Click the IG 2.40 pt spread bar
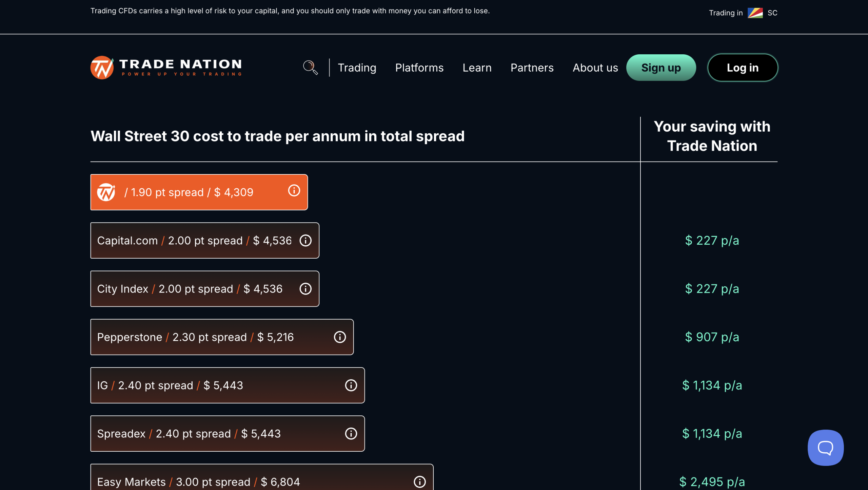868x490 pixels. [x=228, y=385]
